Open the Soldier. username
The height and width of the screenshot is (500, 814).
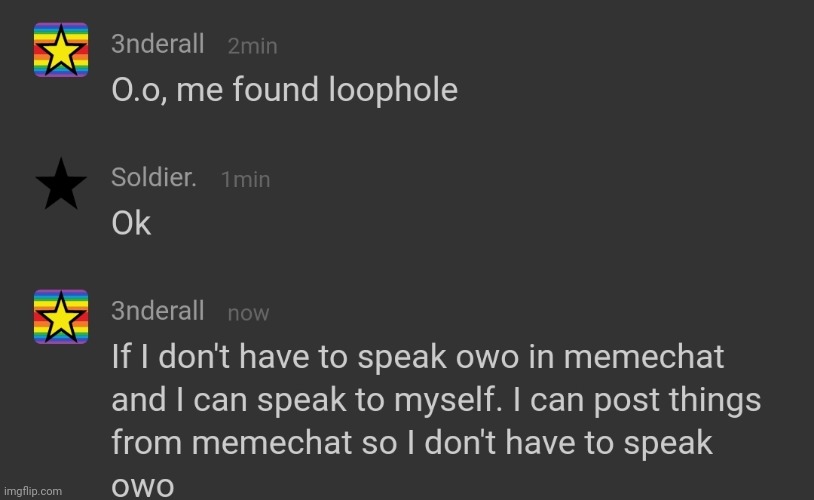(154, 178)
